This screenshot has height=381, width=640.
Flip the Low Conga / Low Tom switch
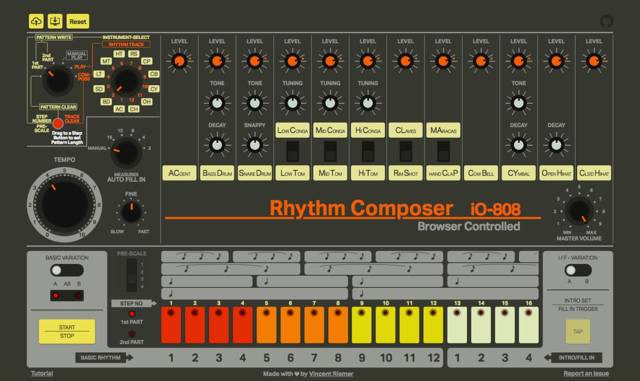(293, 151)
